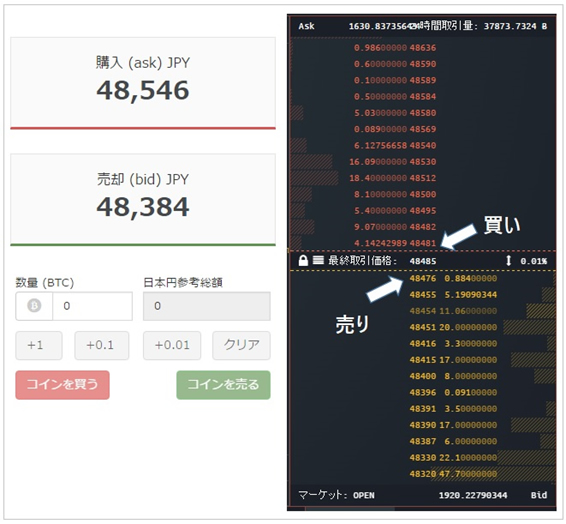Click ask order at price 48482
566x524 pixels.
click(395, 227)
